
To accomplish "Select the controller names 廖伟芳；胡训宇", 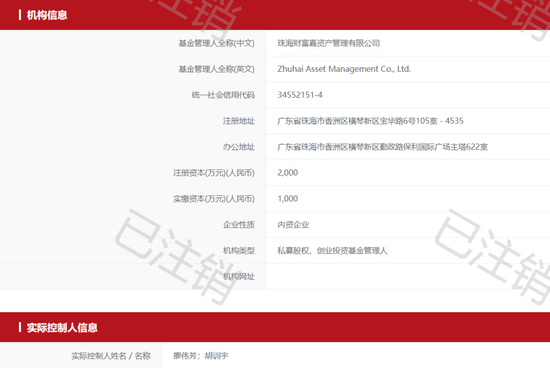I will (200, 356).
